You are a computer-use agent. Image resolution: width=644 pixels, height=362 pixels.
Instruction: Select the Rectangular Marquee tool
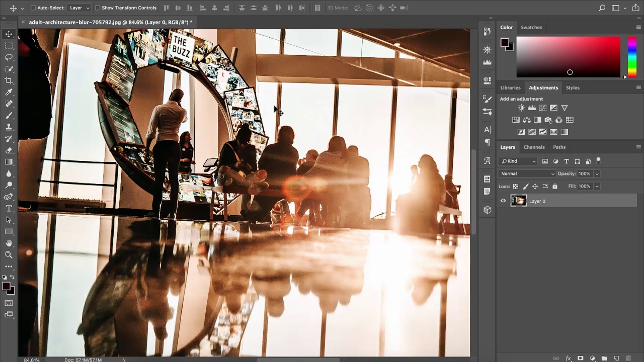coord(9,46)
